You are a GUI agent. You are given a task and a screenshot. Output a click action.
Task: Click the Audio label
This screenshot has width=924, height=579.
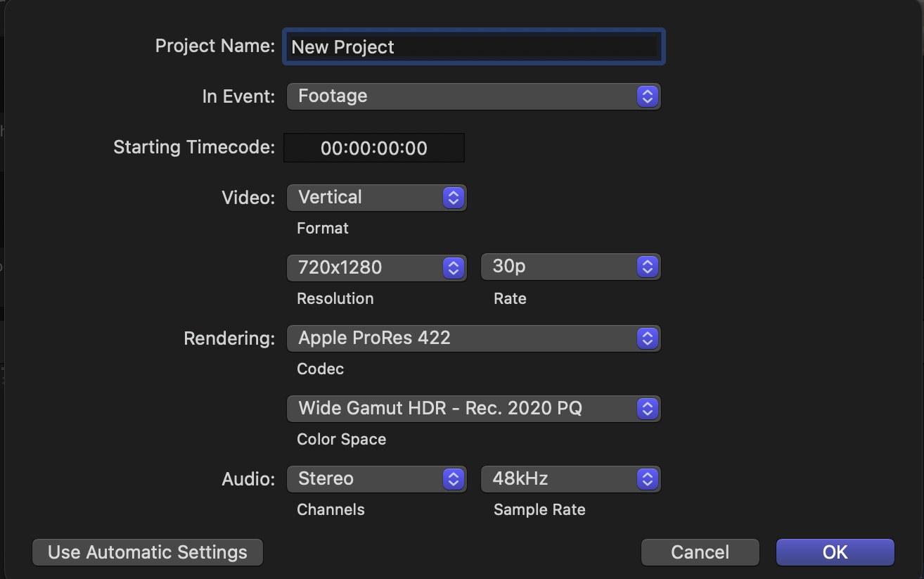tap(249, 480)
